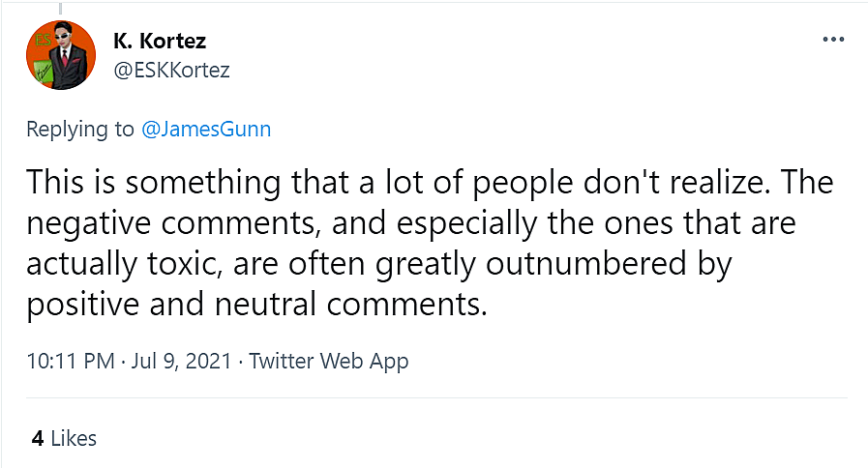The width and height of the screenshot is (868, 468).
Task: Click the tweet timestamp 10:11 PM
Action: (x=71, y=362)
